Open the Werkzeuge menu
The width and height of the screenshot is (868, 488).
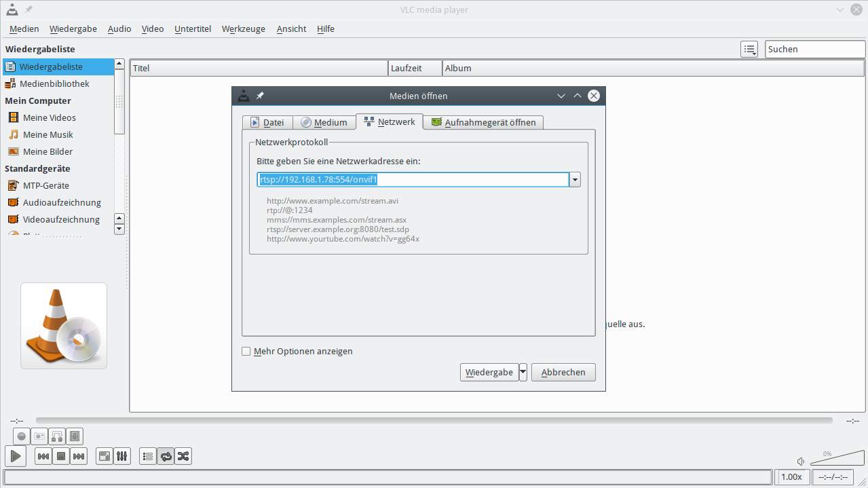pos(244,29)
